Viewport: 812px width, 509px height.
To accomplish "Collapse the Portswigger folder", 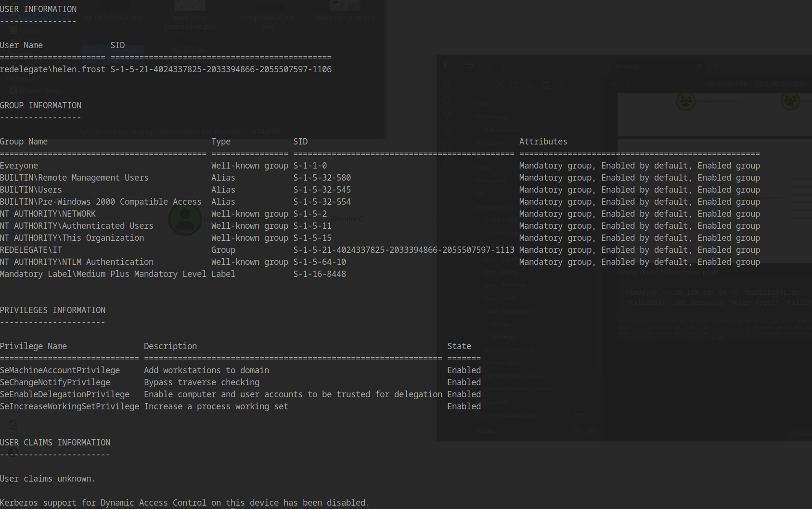I will pos(491,117).
